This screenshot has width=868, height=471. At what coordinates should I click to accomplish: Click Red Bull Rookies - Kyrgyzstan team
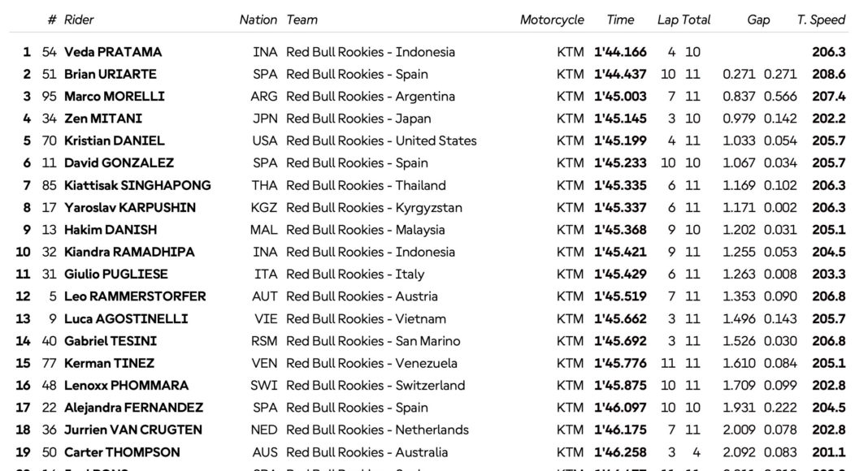374,207
